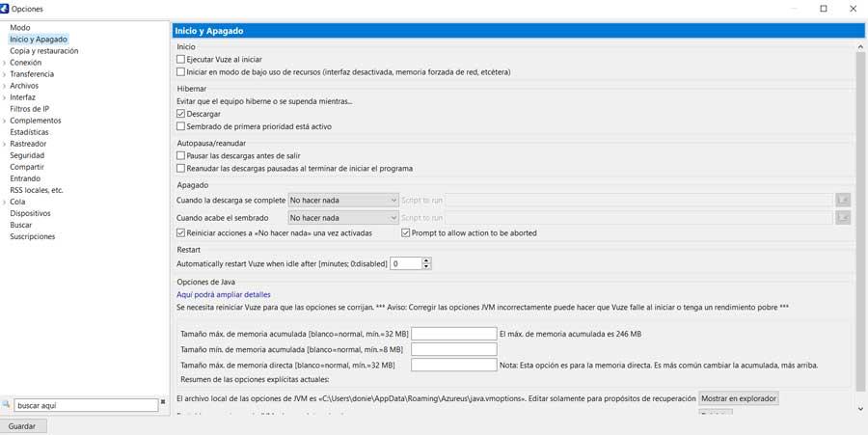Screen dimensions: 868x435
Task: Expand the Rastreador tree node
Action: (5, 144)
